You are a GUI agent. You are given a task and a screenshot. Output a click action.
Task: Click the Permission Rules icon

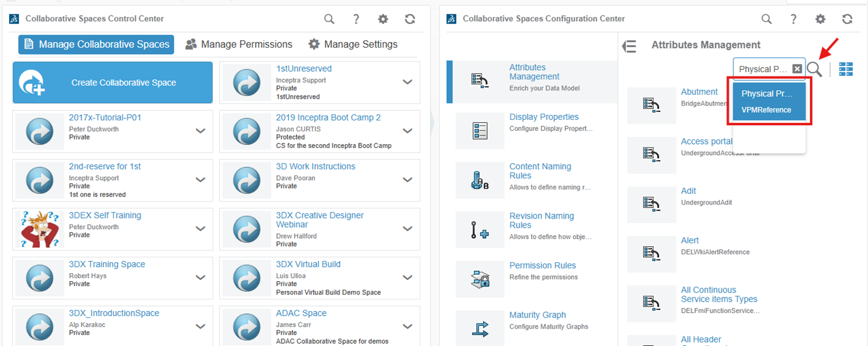(479, 279)
